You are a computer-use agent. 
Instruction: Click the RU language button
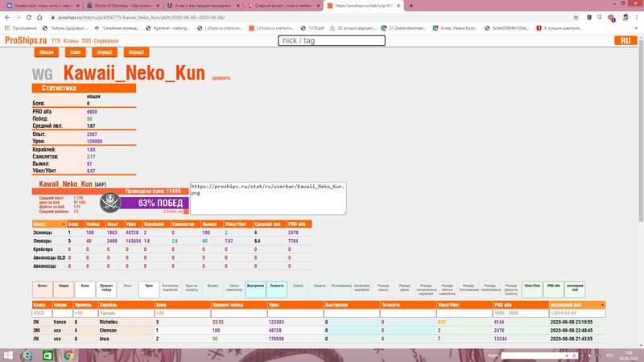click(x=625, y=41)
